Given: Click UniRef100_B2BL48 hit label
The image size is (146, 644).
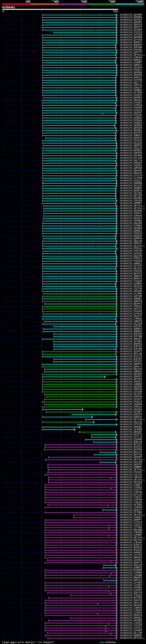Looking at the screenshot, I should (x=131, y=442).
